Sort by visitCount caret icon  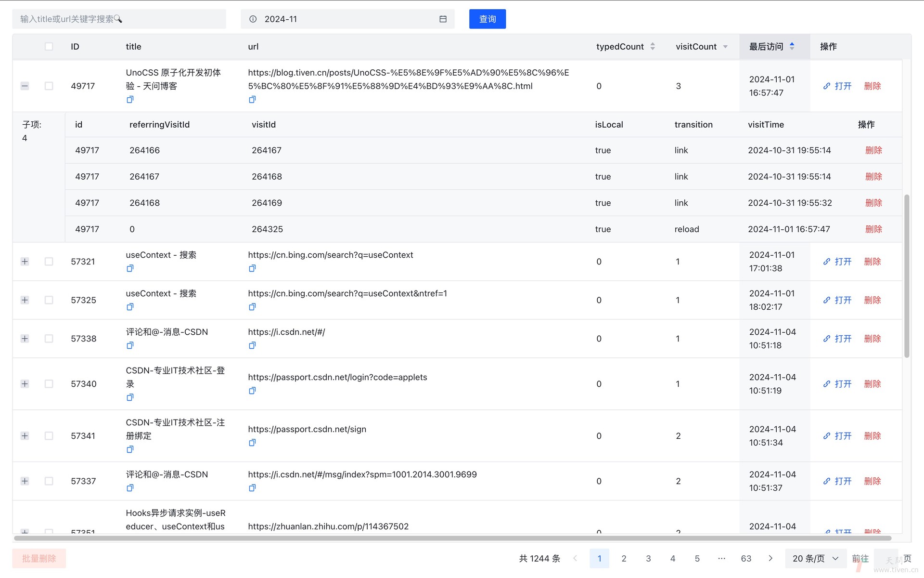click(725, 47)
